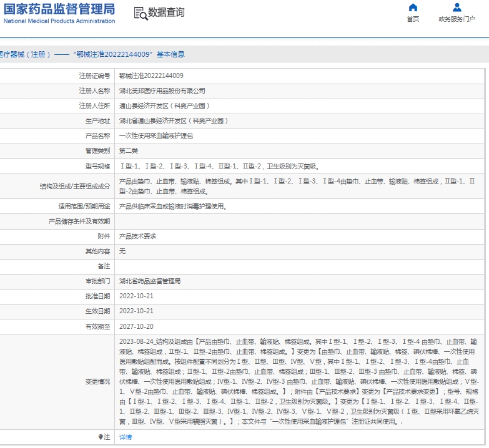
Task: Select the 结构及组成 value paragraph
Action: click(x=297, y=187)
